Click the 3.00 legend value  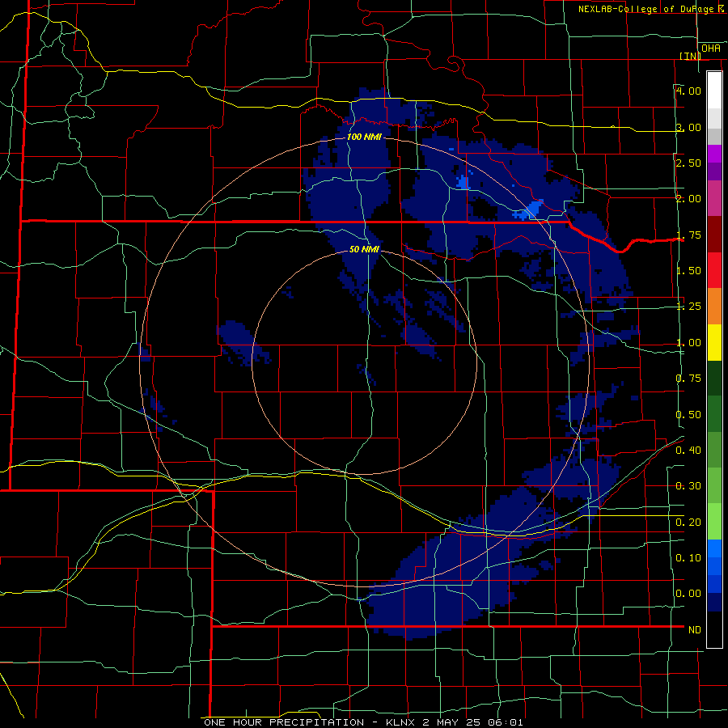click(688, 127)
